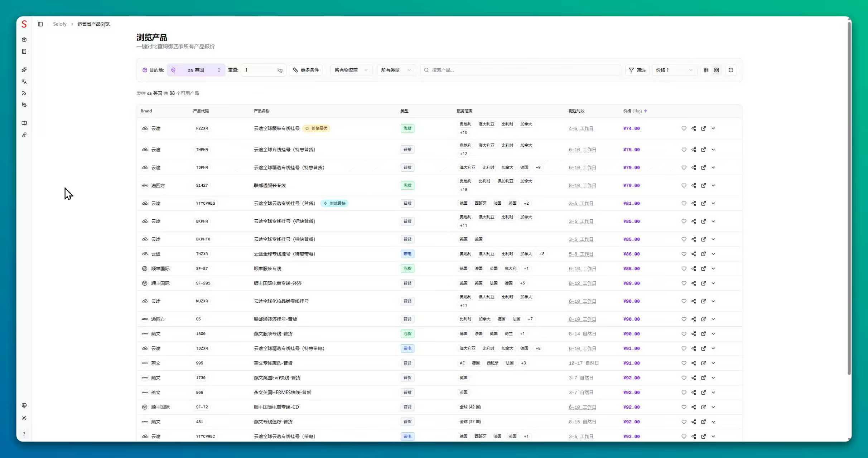Click share icon for THPHR product row
The height and width of the screenshot is (458, 868).
click(694, 150)
